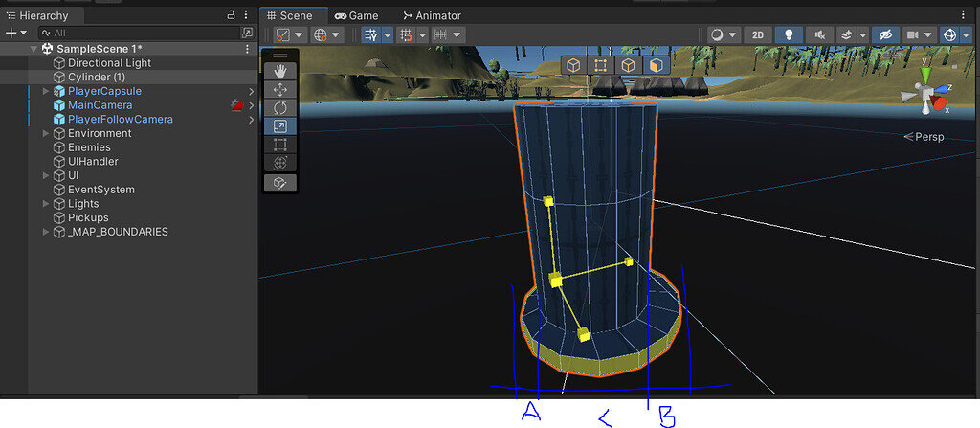Select the Hand view tool
980x428 pixels.
[279, 70]
